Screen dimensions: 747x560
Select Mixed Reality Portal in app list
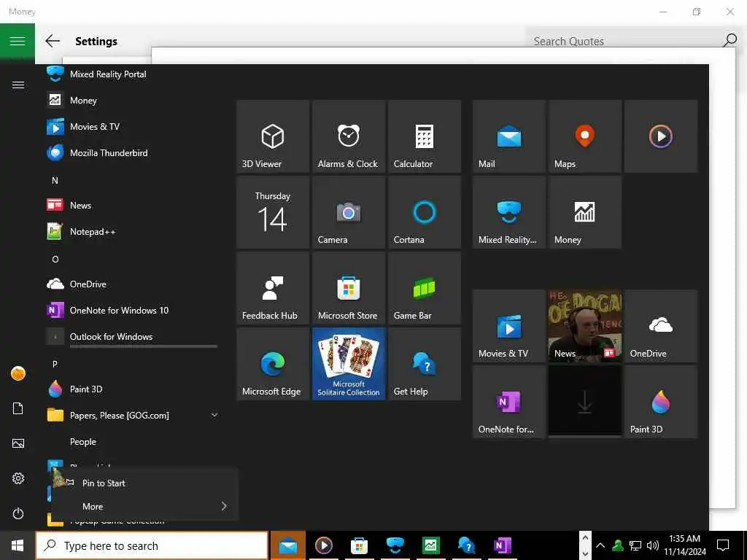pos(133,74)
